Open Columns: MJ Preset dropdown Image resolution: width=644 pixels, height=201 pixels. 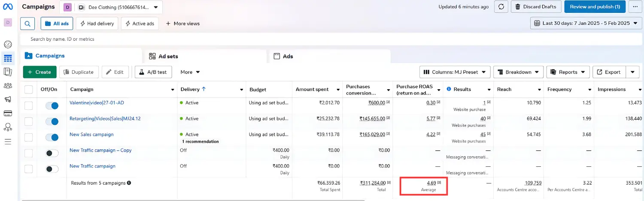tap(455, 72)
